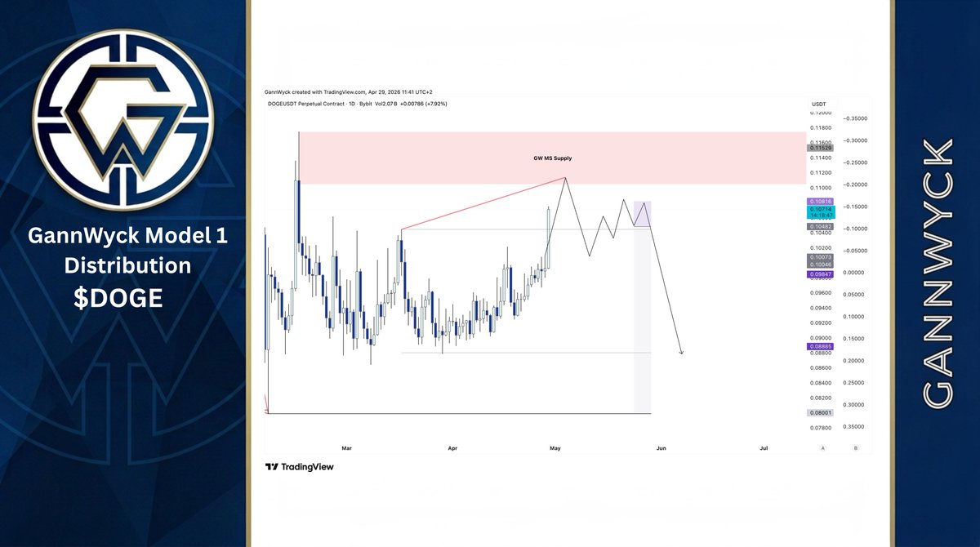Click the TradingView logo below the chart
Viewport: 980px width, 547px height.
click(299, 467)
